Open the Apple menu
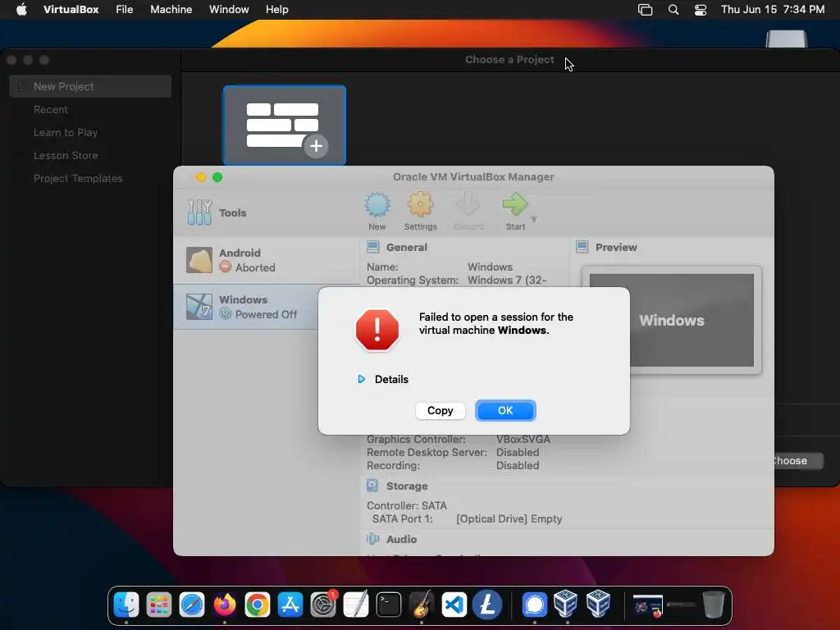The height and width of the screenshot is (630, 840). coord(21,9)
